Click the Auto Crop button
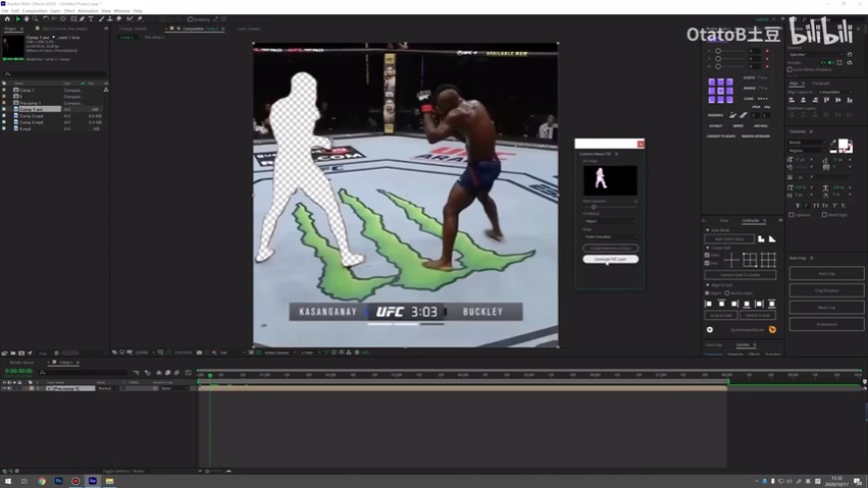 (x=826, y=273)
